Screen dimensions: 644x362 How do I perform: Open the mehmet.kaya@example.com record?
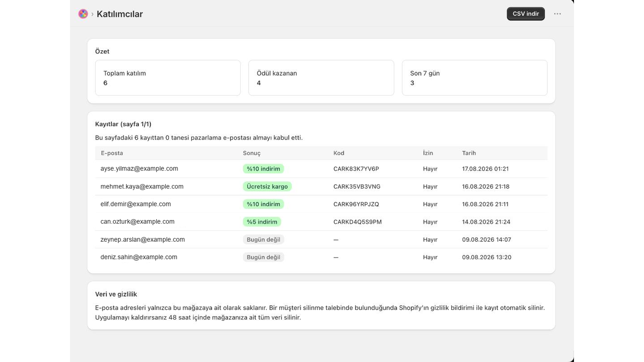click(321, 186)
